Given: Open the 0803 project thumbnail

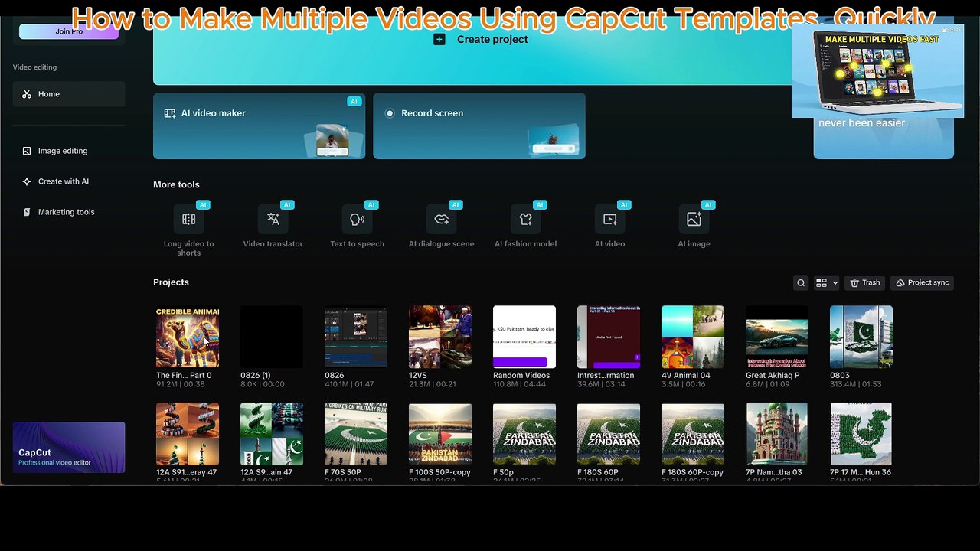Looking at the screenshot, I should (861, 337).
